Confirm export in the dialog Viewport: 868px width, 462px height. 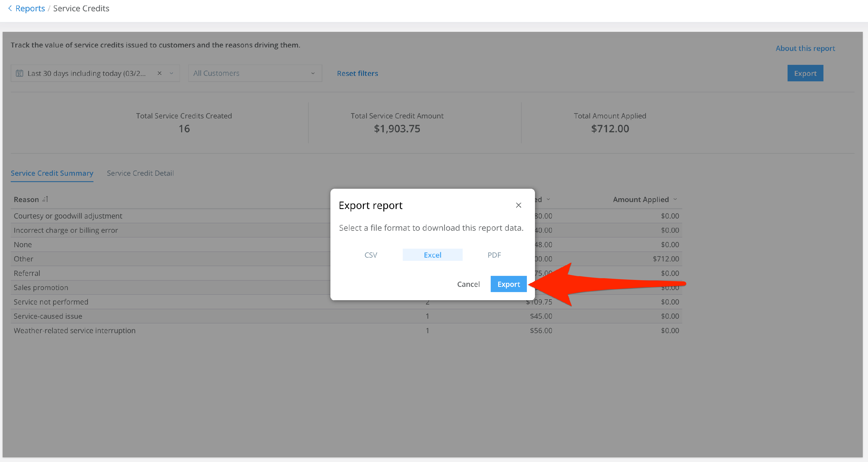click(x=508, y=284)
